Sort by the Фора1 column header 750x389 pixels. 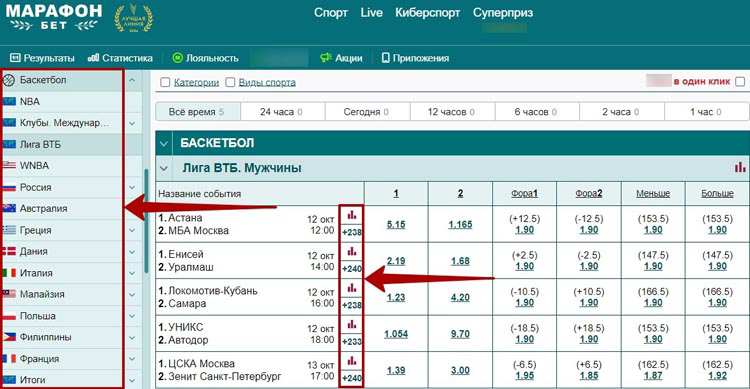524,193
